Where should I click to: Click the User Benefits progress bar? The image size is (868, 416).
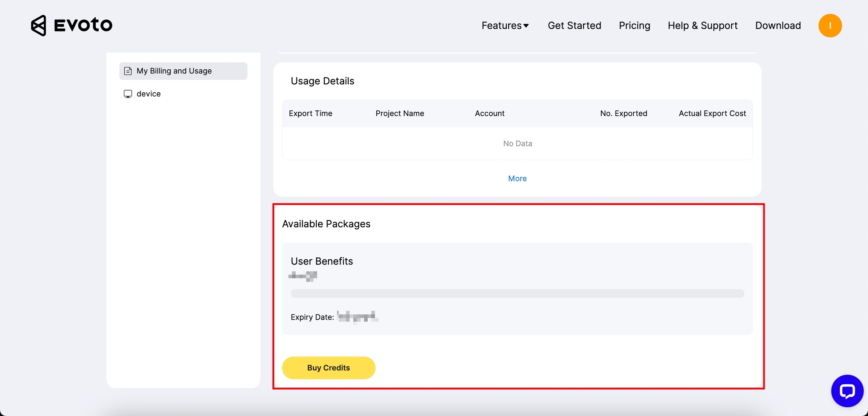click(517, 294)
